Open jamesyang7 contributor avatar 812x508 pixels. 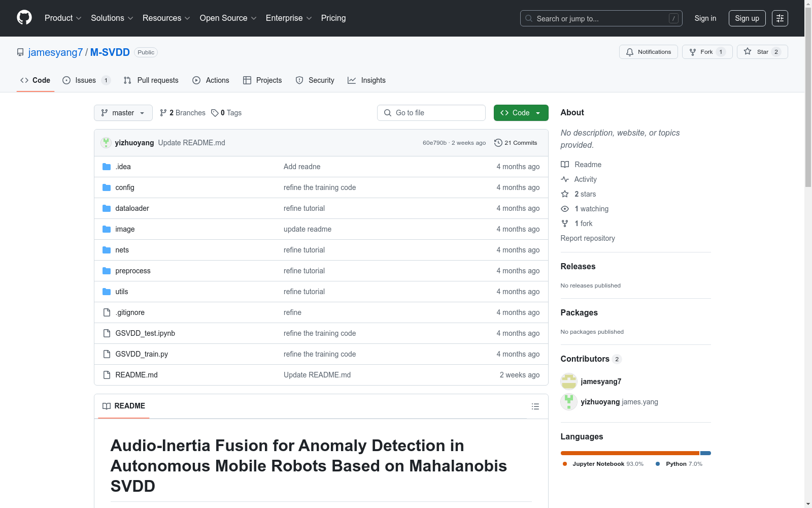tap(569, 382)
